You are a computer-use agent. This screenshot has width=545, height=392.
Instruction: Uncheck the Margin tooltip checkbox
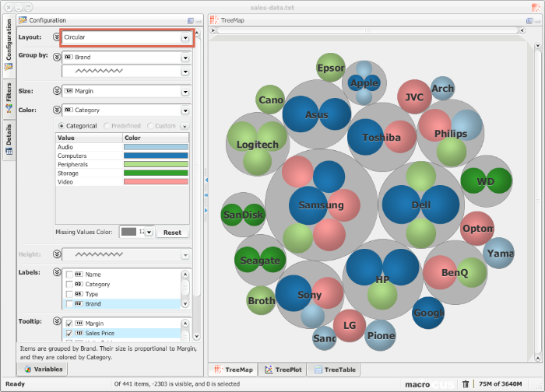(70, 323)
